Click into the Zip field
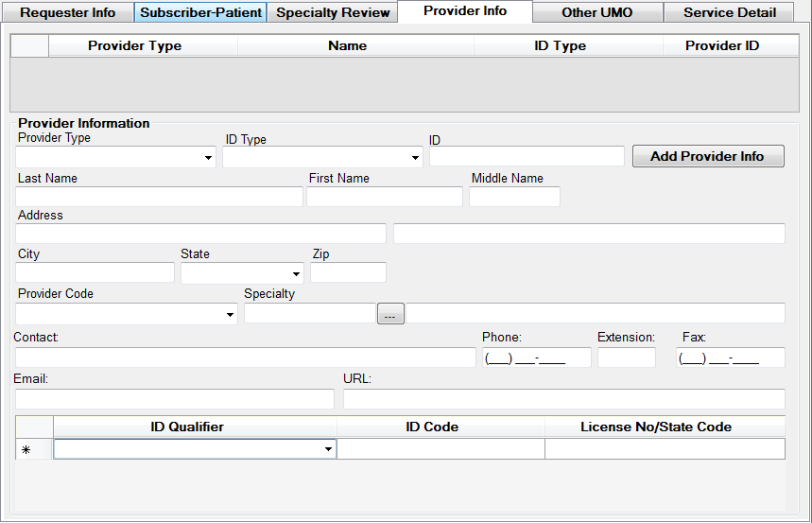812x523 pixels. (x=348, y=272)
